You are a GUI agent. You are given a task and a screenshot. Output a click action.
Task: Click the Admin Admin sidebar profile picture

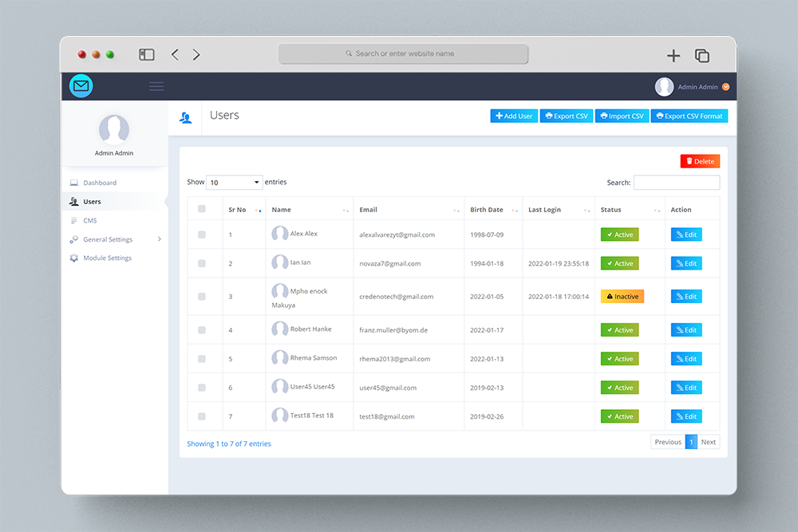pyautogui.click(x=114, y=130)
